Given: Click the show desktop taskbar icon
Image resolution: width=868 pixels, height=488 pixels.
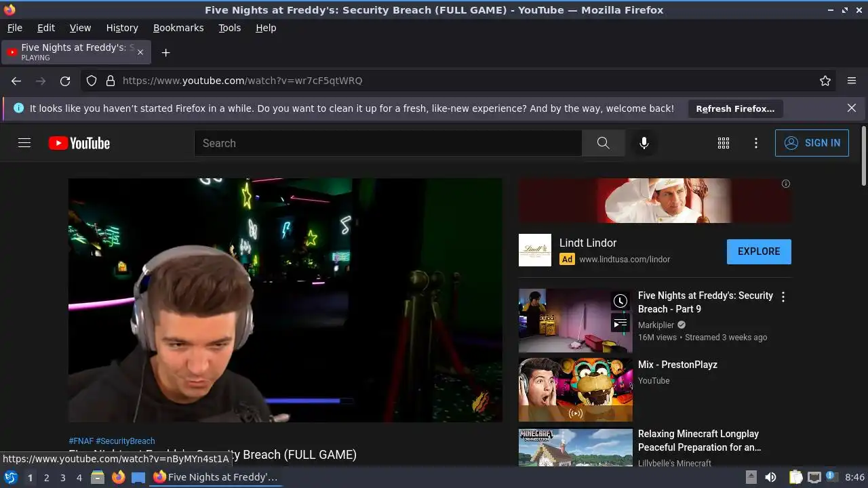Looking at the screenshot, I should pos(138,477).
